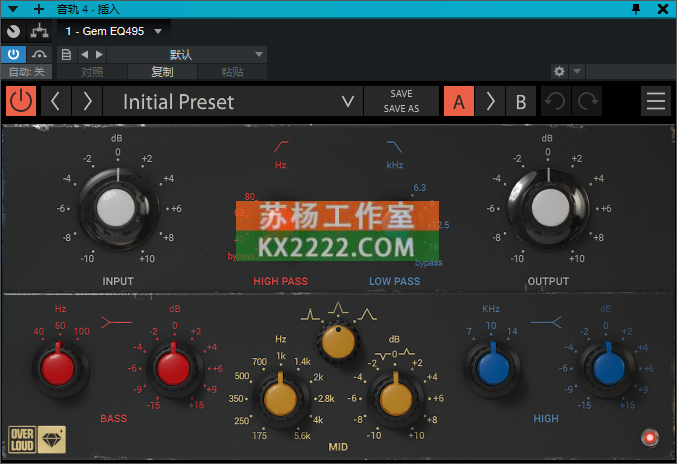Click the MID frequency yellow knob
The width and height of the screenshot is (677, 464).
click(x=281, y=398)
